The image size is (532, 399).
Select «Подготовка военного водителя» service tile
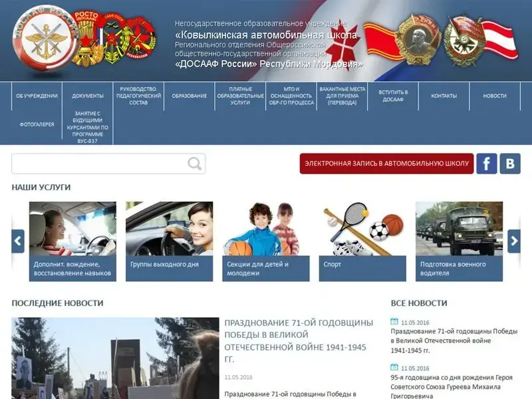pos(460,241)
